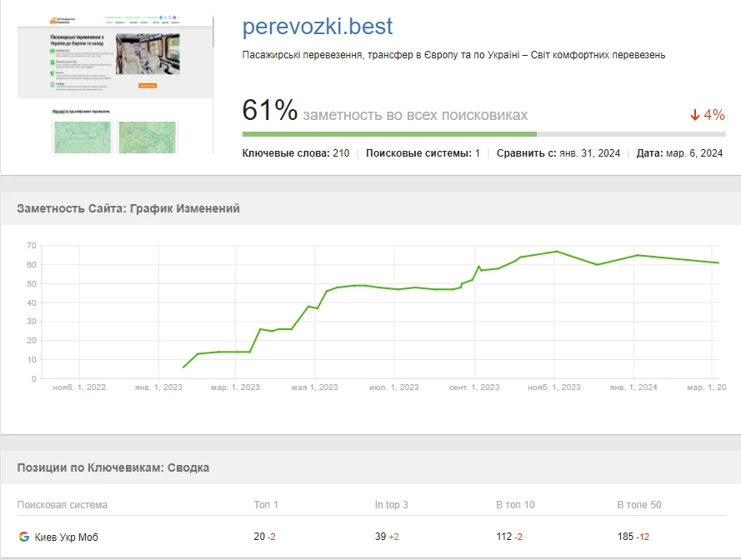Viewport: 741px width, 560px height.
Task: Click the 'Позиции по Ключевикам: Сводка' heading
Action: (113, 467)
